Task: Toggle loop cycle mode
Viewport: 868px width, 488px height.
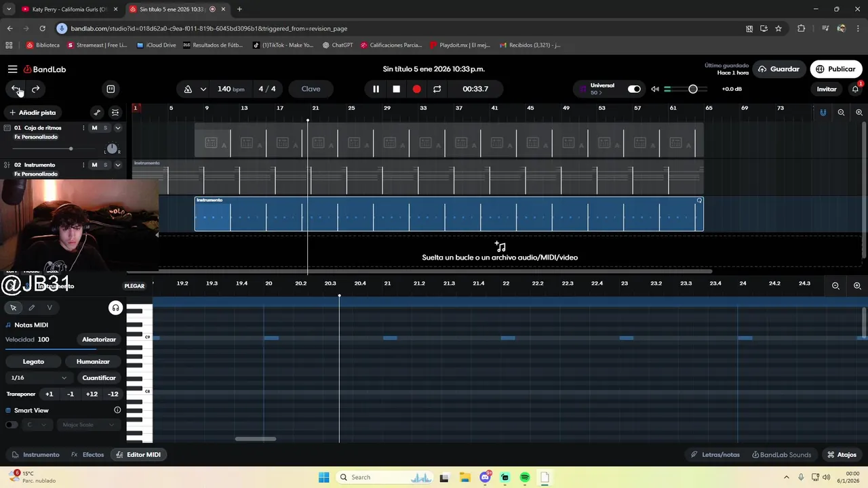Action: (x=437, y=89)
